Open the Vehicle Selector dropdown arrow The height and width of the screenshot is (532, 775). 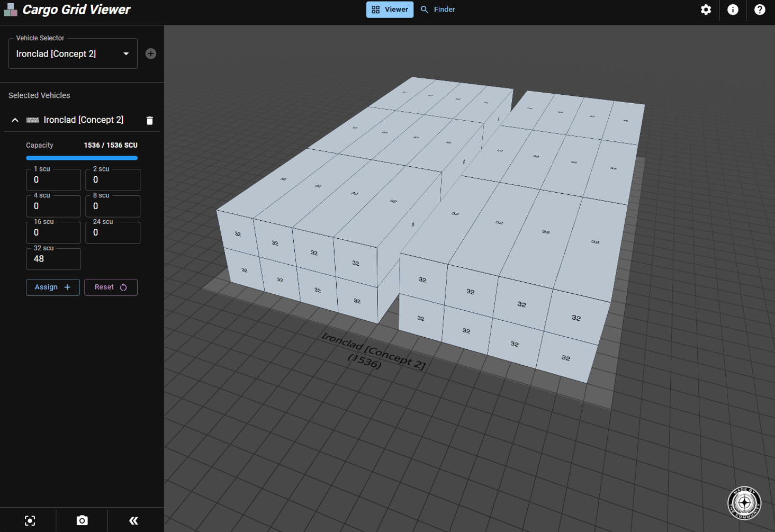tap(126, 54)
